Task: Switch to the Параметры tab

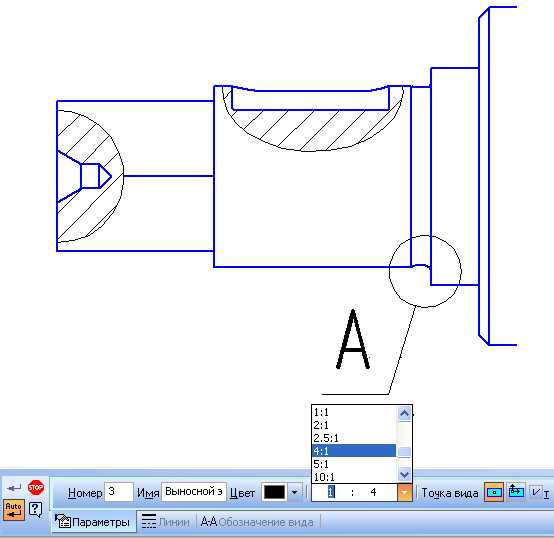Action: click(93, 522)
